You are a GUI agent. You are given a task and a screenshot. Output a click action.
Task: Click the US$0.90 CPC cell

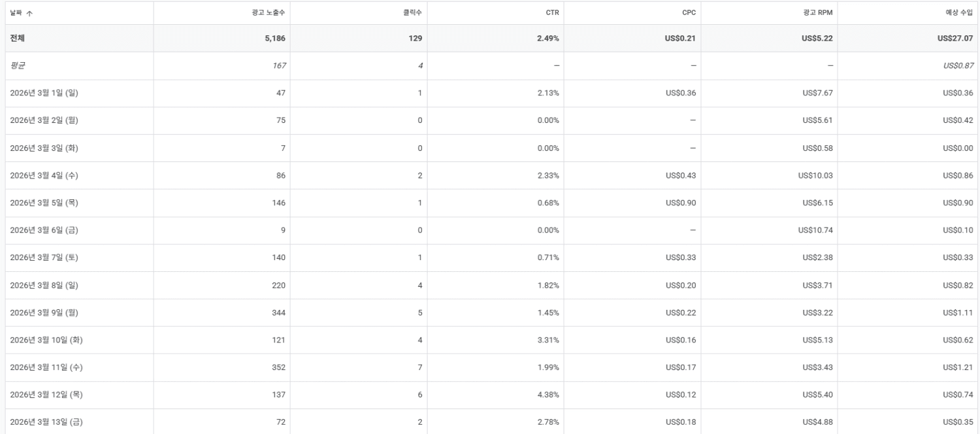681,203
